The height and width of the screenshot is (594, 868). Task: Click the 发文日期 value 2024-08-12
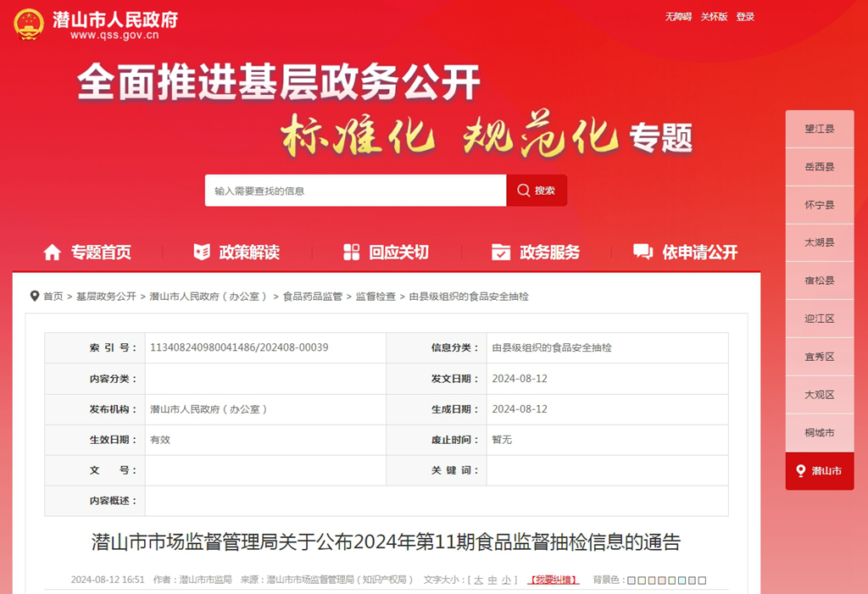click(520, 379)
